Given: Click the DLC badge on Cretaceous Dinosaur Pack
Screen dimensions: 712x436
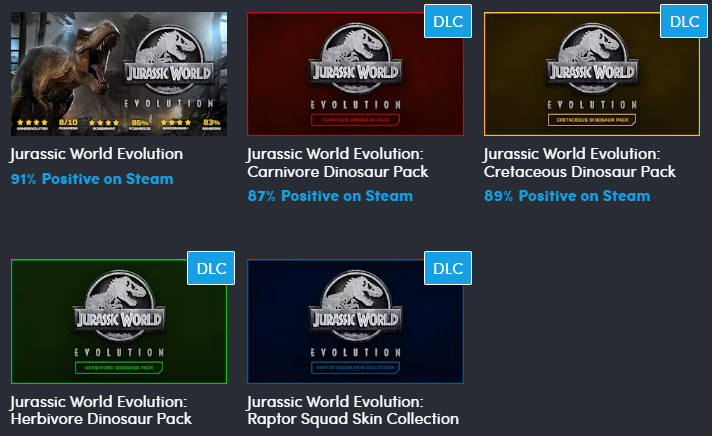Looking at the screenshot, I should click(x=684, y=21).
